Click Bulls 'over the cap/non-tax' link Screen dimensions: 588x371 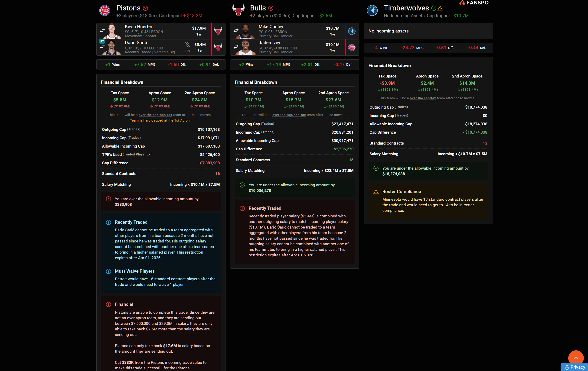tap(289, 115)
